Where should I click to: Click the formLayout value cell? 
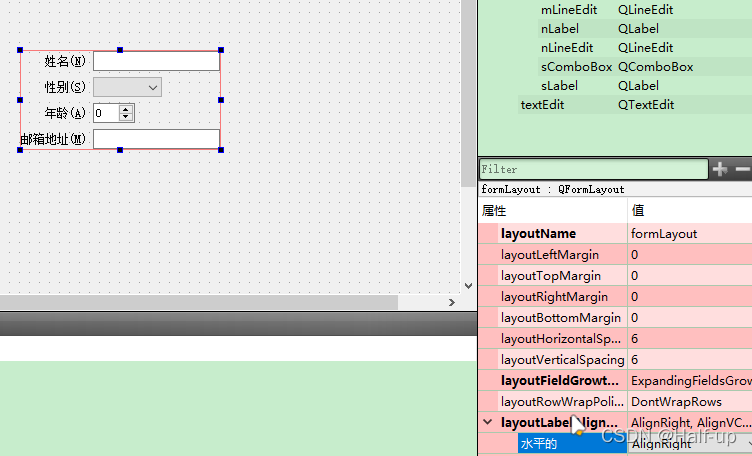pyautogui.click(x=690, y=234)
